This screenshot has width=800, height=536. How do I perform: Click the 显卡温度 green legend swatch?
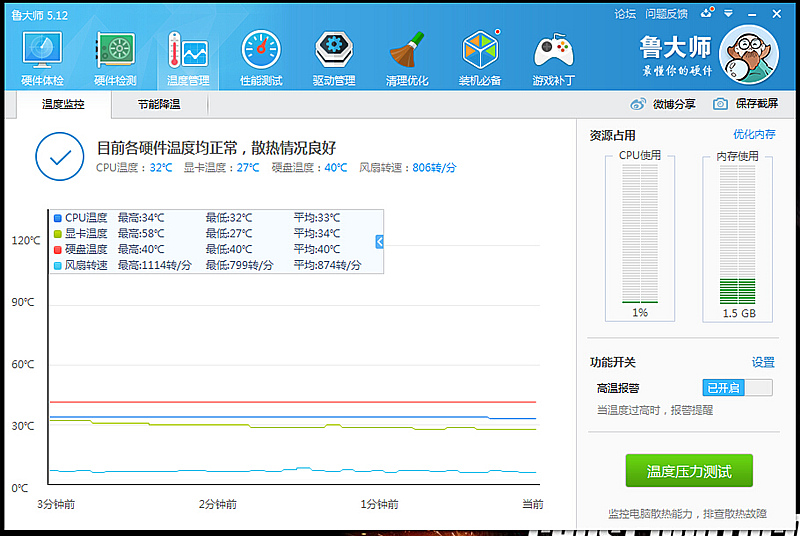(58, 234)
